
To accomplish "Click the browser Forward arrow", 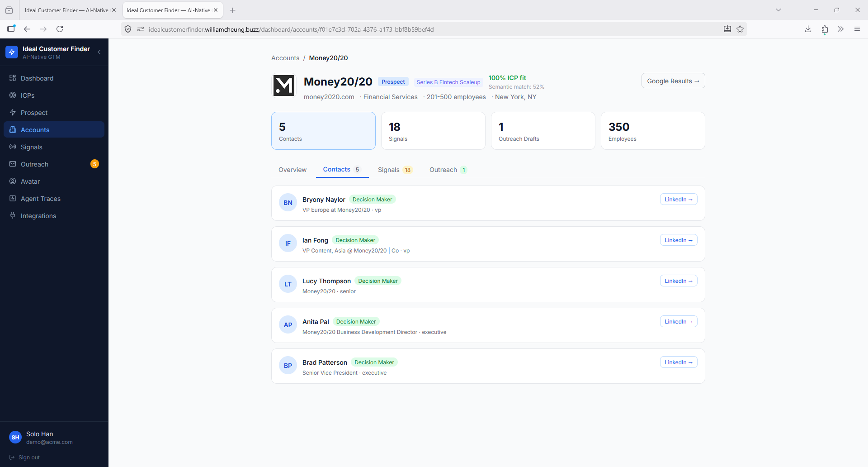I will click(43, 29).
